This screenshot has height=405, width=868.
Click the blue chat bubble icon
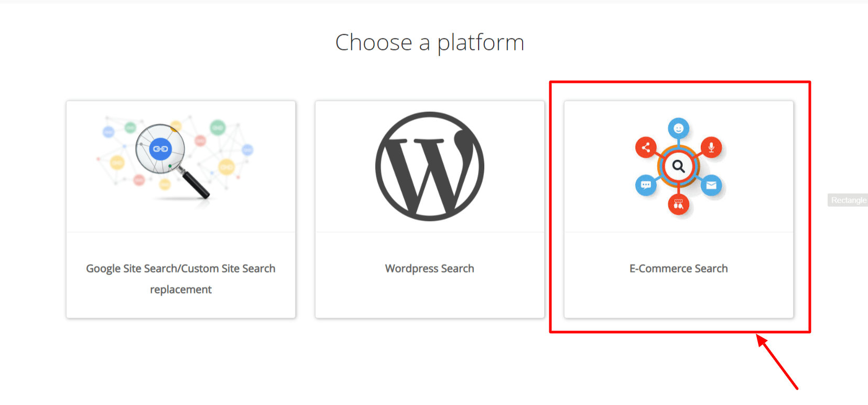tap(646, 185)
